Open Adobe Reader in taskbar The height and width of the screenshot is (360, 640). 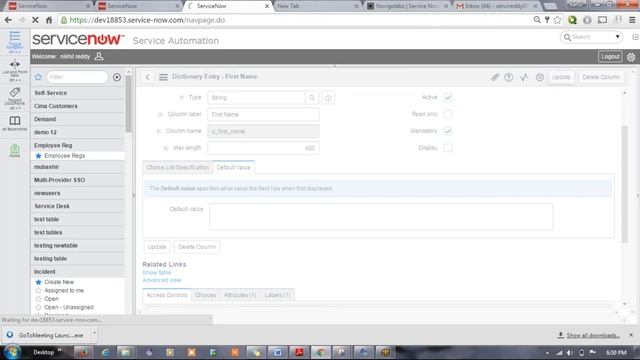tap(299, 352)
